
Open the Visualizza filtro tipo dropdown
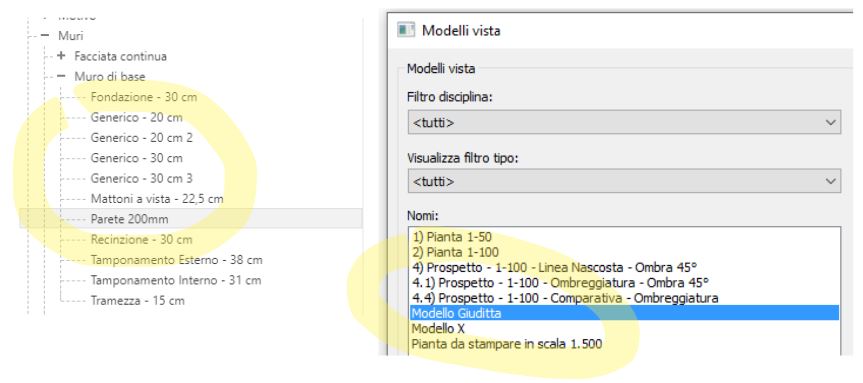click(624, 181)
